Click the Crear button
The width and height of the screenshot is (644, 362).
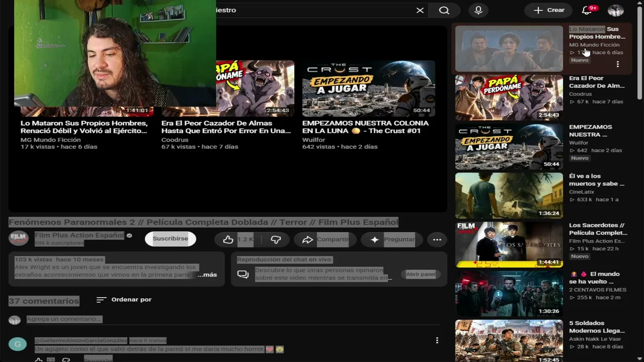pyautogui.click(x=549, y=10)
